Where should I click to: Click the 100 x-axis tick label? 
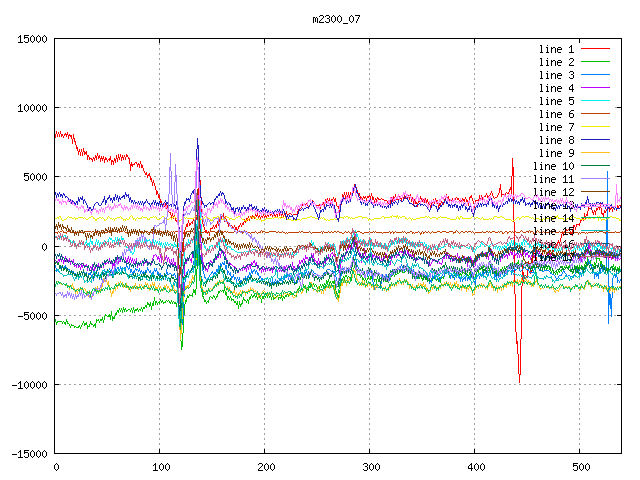[x=160, y=467]
